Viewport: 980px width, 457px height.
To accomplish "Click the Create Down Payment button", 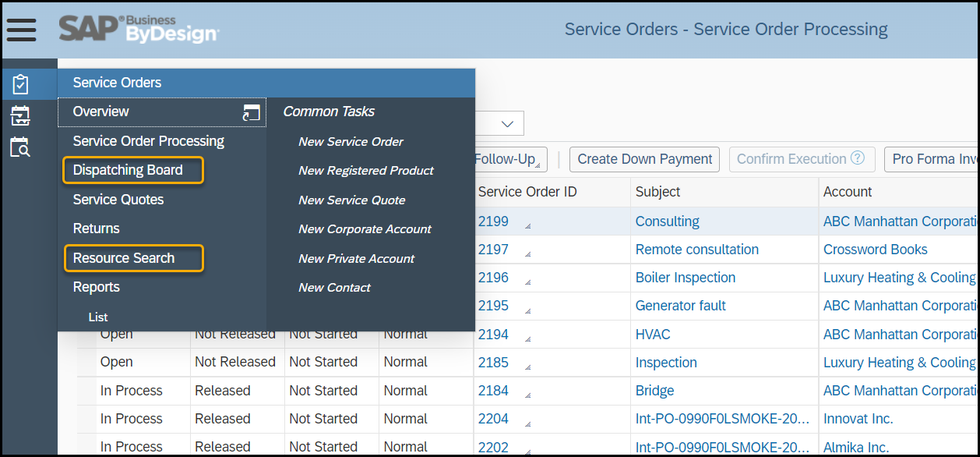I will tap(644, 159).
